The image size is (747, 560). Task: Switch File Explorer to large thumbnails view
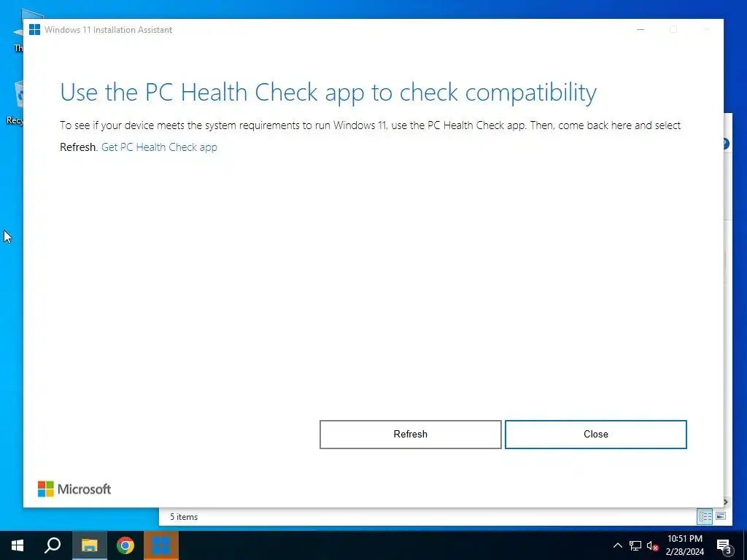[x=721, y=516]
